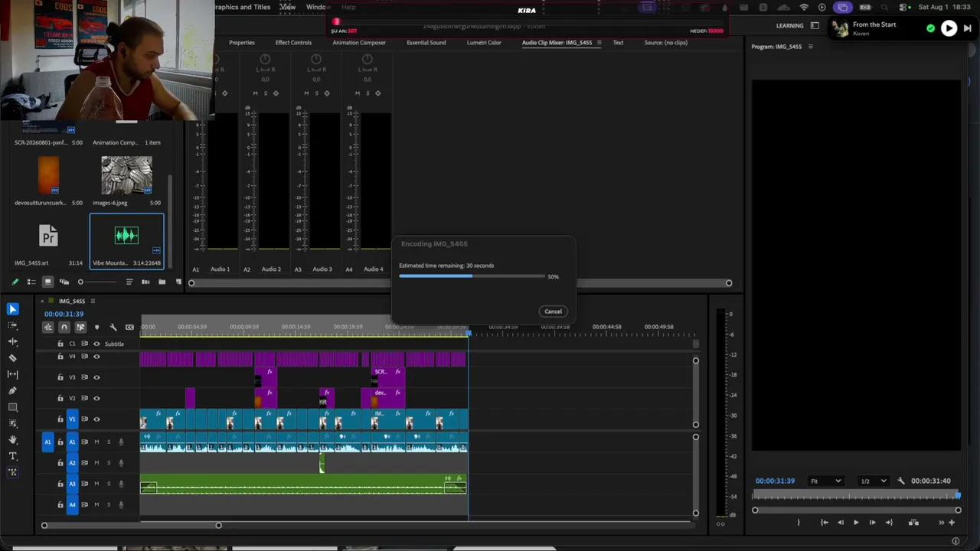Open Program monitor settings wrench
Image resolution: width=980 pixels, height=551 pixels.
(x=901, y=481)
